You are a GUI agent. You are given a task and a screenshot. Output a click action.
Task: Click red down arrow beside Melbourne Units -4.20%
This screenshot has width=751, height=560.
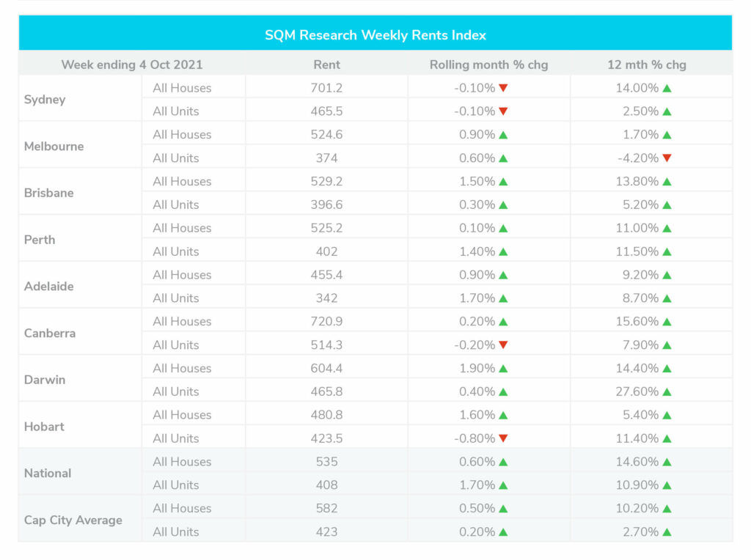pyautogui.click(x=667, y=158)
